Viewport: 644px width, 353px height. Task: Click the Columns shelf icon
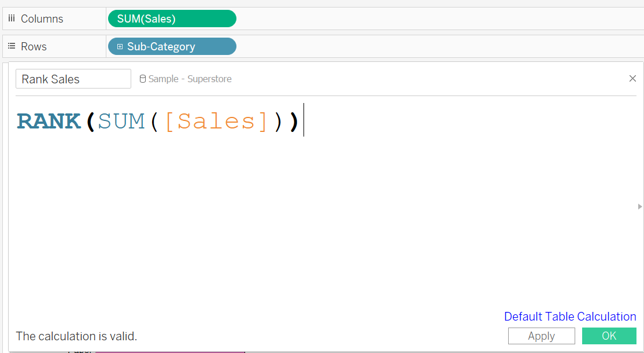coord(12,19)
